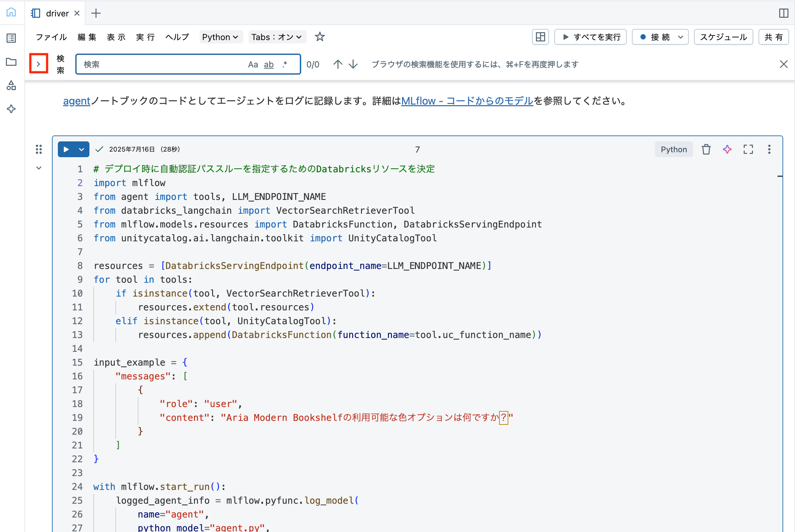Grab the cell drag handle icon
This screenshot has width=795, height=532.
pyautogui.click(x=39, y=149)
